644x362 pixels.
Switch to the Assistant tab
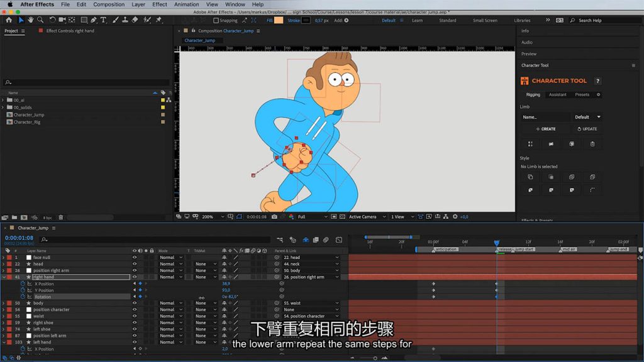(x=557, y=94)
